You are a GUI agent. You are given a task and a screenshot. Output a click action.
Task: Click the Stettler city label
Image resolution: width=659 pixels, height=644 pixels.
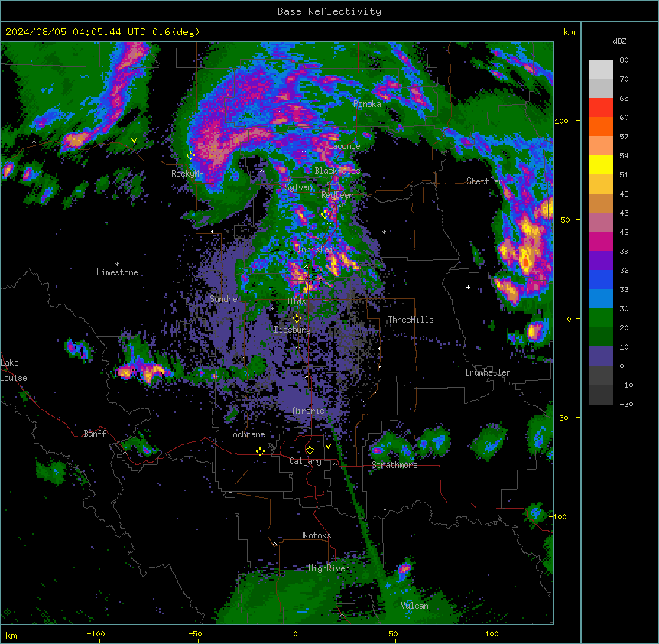(485, 181)
